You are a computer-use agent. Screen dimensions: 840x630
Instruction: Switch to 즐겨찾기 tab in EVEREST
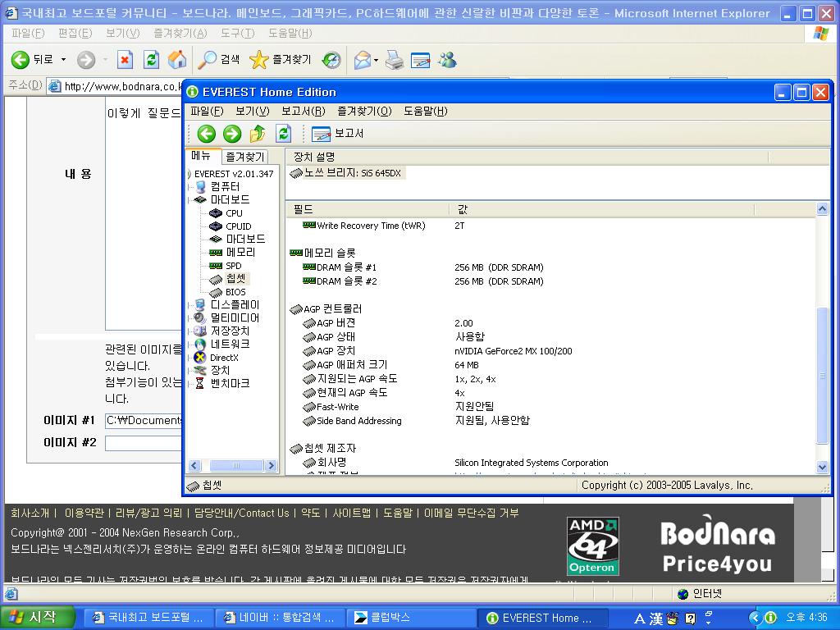coord(244,157)
